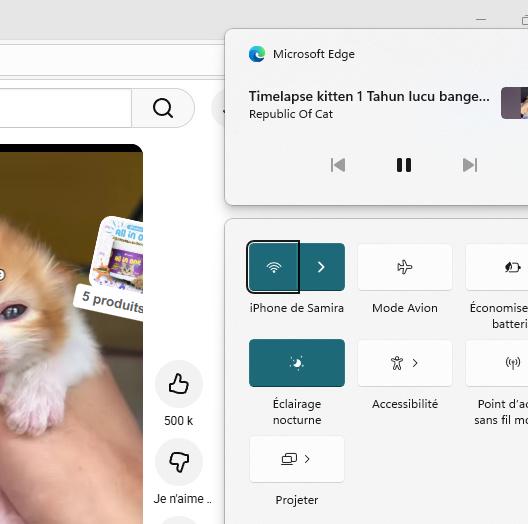
Task: Toggle Wi-Fi off in quick settings
Action: 273,267
